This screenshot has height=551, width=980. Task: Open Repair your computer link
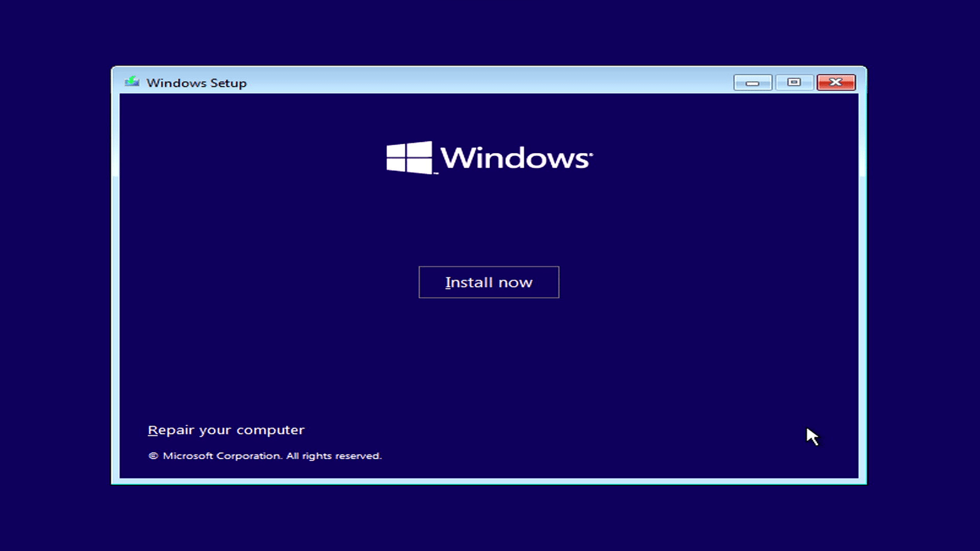coord(226,430)
